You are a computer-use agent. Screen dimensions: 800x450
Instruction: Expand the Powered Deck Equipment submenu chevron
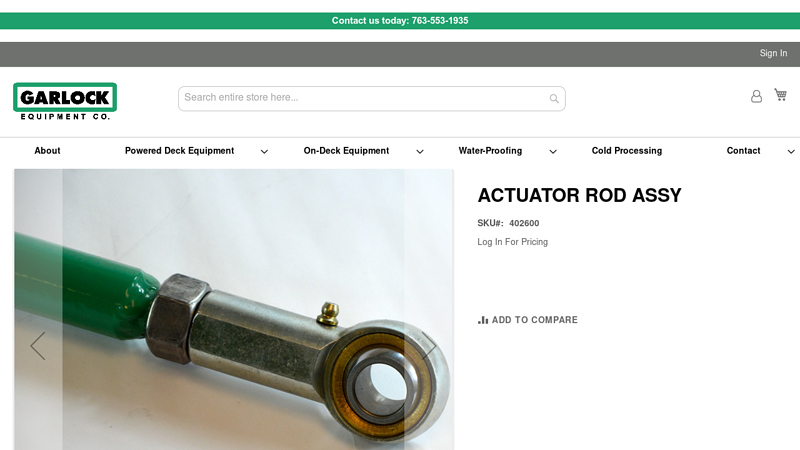(264, 152)
